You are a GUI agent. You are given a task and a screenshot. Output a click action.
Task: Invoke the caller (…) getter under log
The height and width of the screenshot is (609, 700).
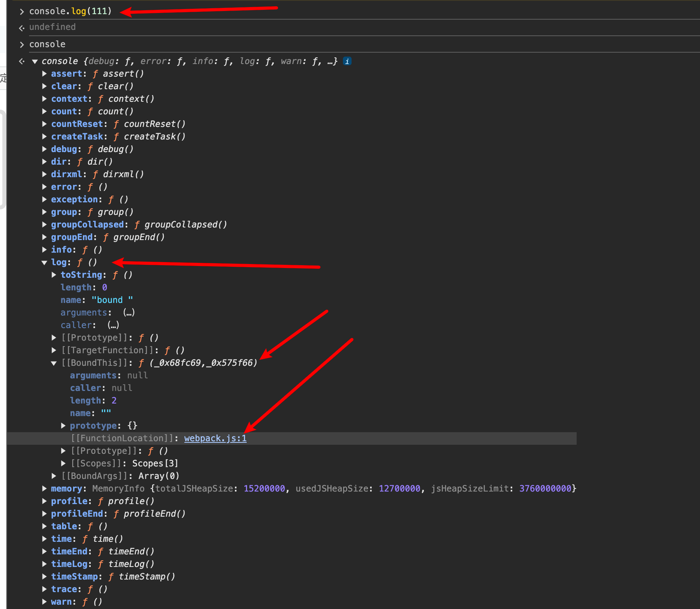pyautogui.click(x=113, y=325)
